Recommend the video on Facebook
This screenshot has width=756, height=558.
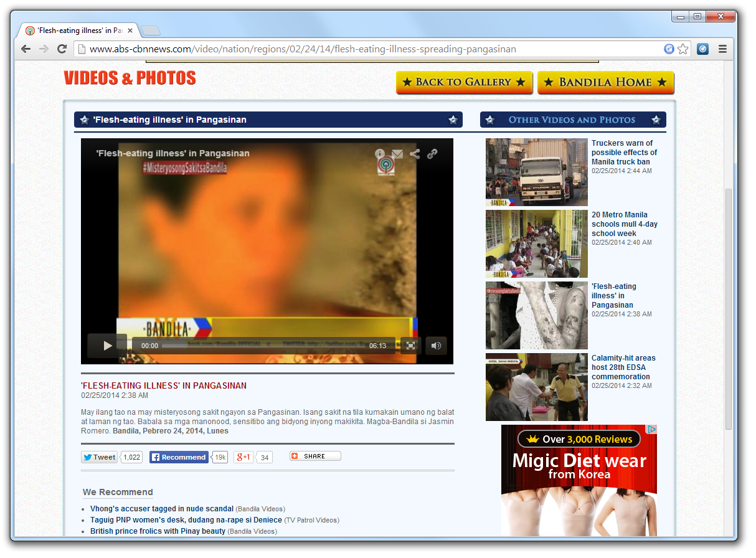(x=179, y=457)
